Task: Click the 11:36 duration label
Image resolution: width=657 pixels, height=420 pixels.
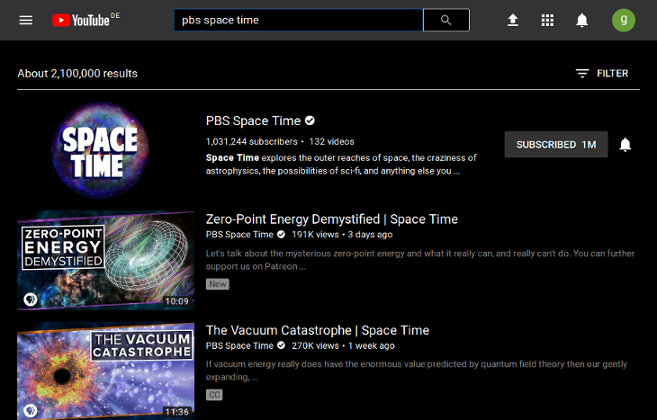Action: 177,412
